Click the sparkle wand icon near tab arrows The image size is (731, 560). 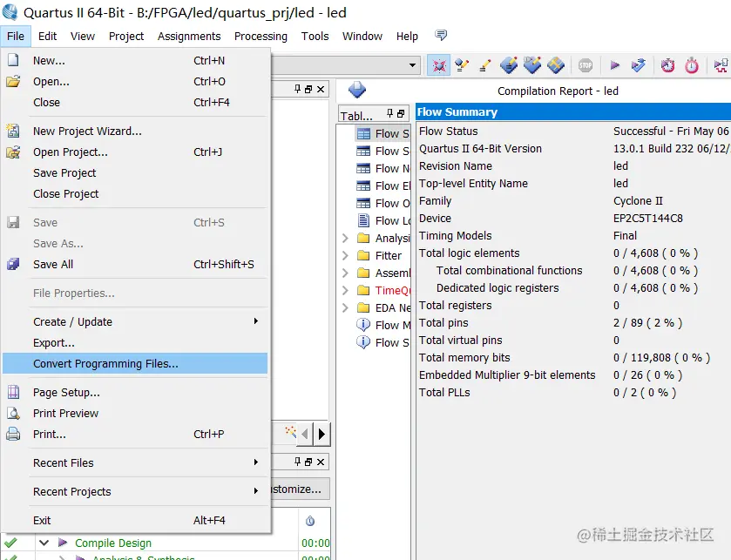(x=290, y=431)
